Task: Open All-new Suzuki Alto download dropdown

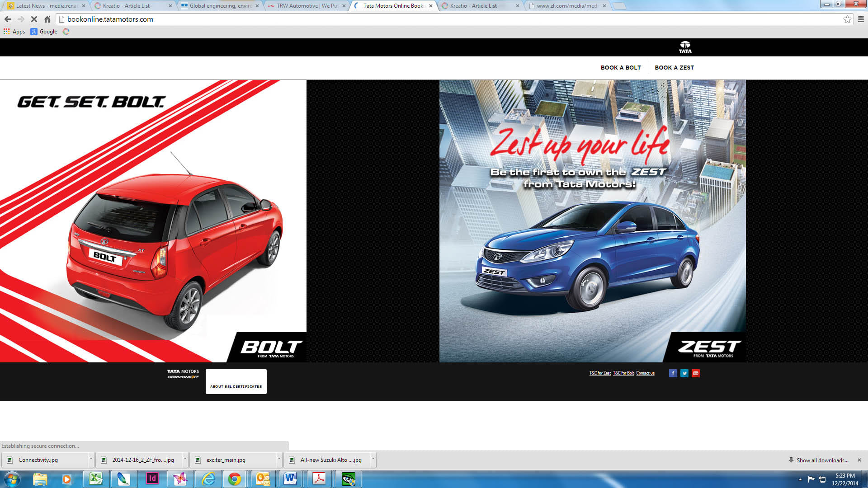Action: (x=373, y=459)
